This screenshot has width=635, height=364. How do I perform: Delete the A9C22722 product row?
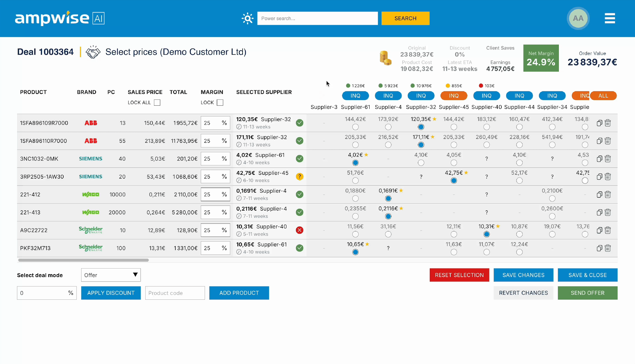(608, 230)
